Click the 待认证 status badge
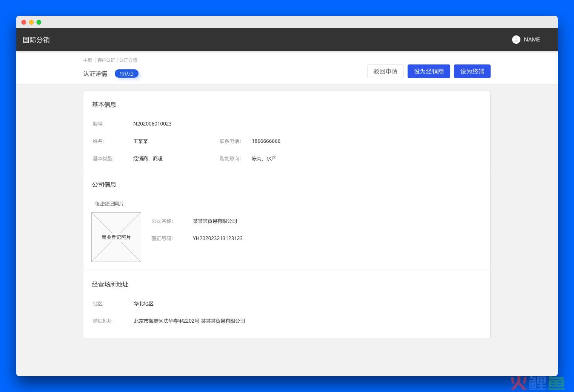 127,74
